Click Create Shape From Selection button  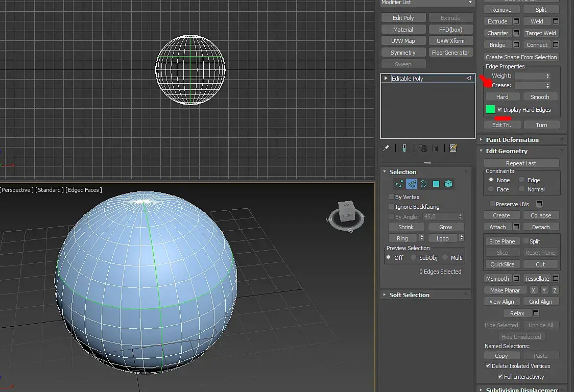click(x=521, y=57)
